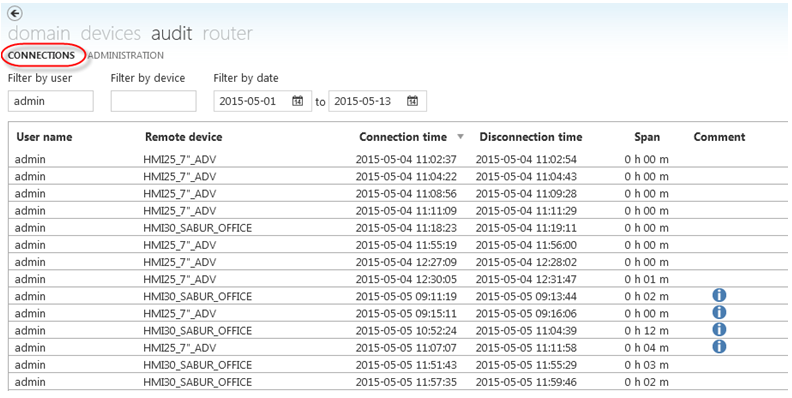
Task: Sort by User name column header
Action: (x=44, y=137)
